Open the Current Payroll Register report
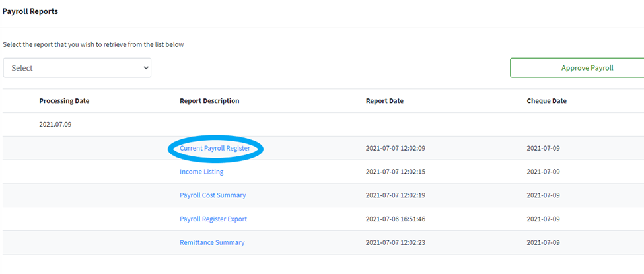This screenshot has width=644, height=274. [x=215, y=149]
